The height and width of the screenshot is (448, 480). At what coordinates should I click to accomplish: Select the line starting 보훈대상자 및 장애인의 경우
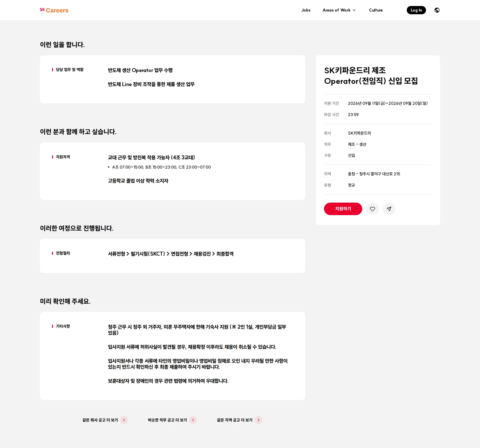coord(168,381)
